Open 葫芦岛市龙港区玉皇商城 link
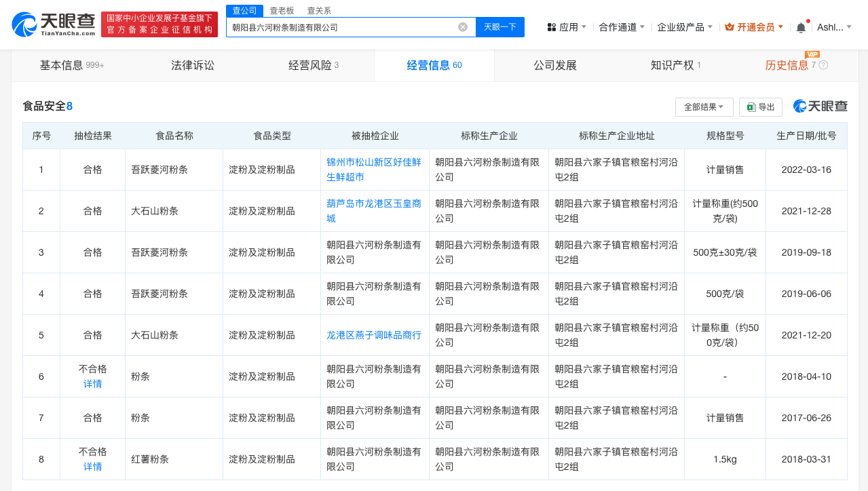868x491 pixels. pyautogui.click(x=374, y=211)
